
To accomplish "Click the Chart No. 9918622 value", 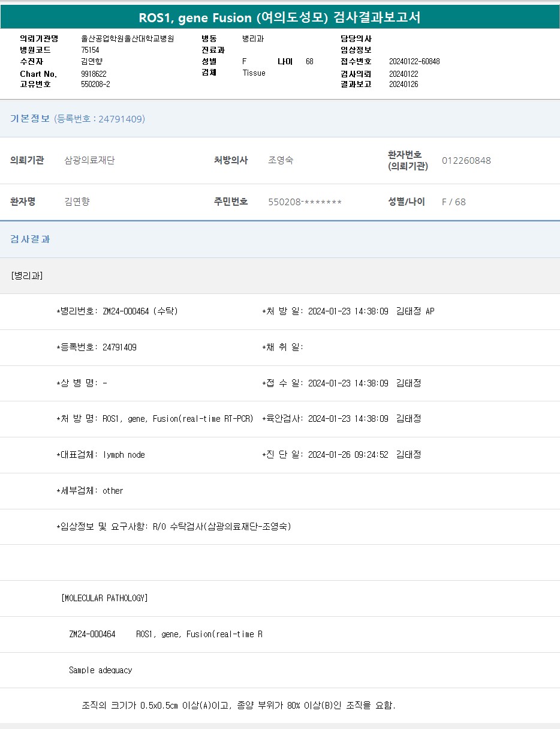I will (94, 74).
